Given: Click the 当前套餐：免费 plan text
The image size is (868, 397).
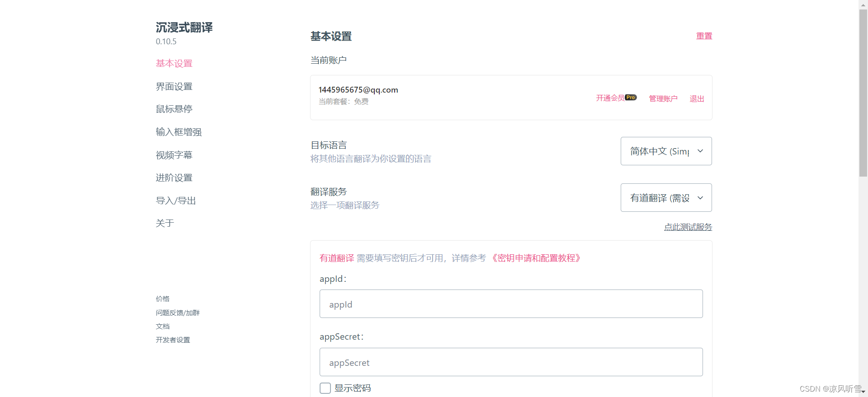Looking at the screenshot, I should click(x=344, y=102).
